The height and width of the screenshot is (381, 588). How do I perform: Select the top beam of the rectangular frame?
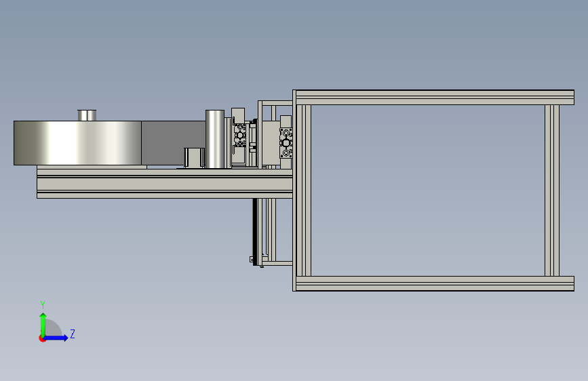pyautogui.click(x=435, y=97)
